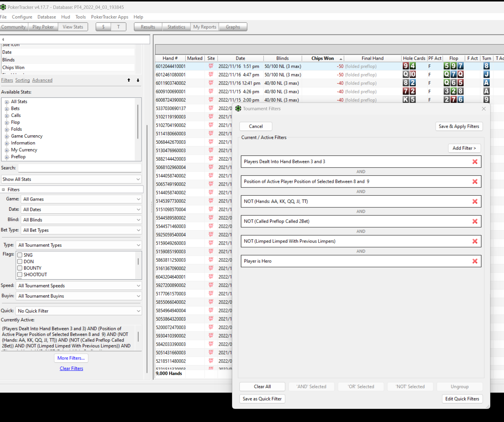The height and width of the screenshot is (422, 504).
Task: Toggle the SHOOTOUT flag checkbox
Action: pyautogui.click(x=20, y=275)
